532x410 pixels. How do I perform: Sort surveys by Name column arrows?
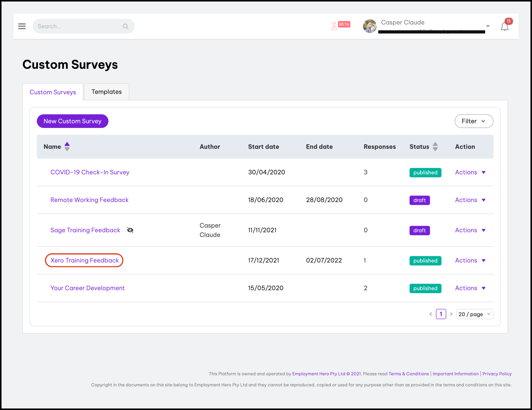[67, 147]
